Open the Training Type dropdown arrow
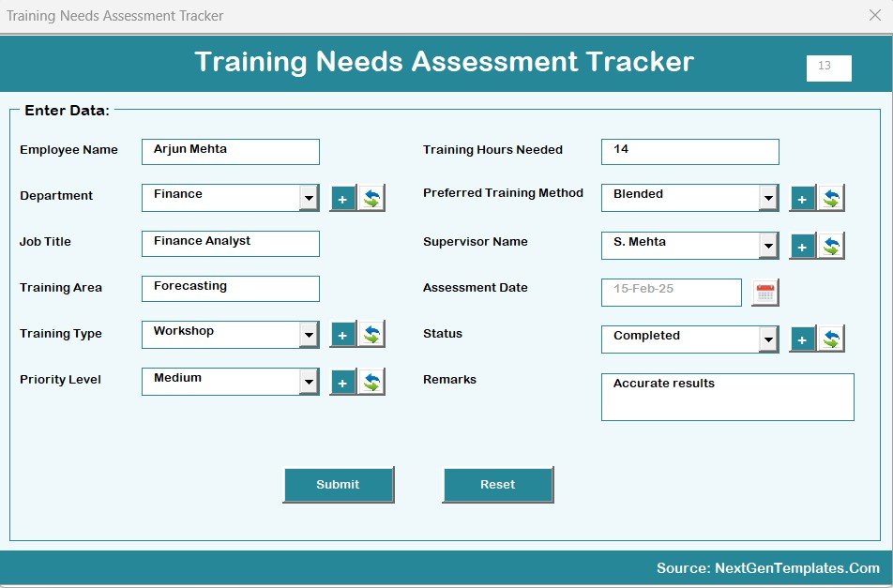 (x=309, y=335)
